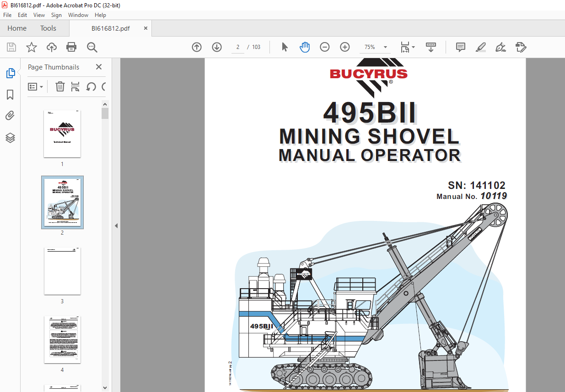Screen dimensions: 565x392
Task: Close the Page Thumbnails panel
Action: (x=98, y=67)
